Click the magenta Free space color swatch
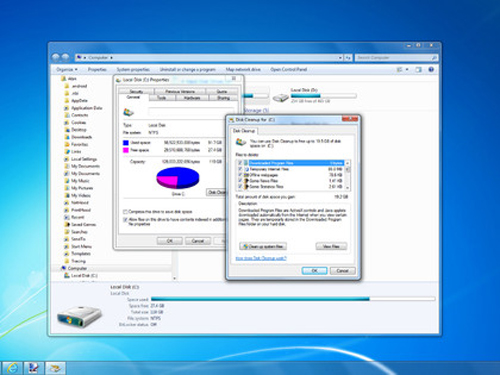 coord(126,150)
